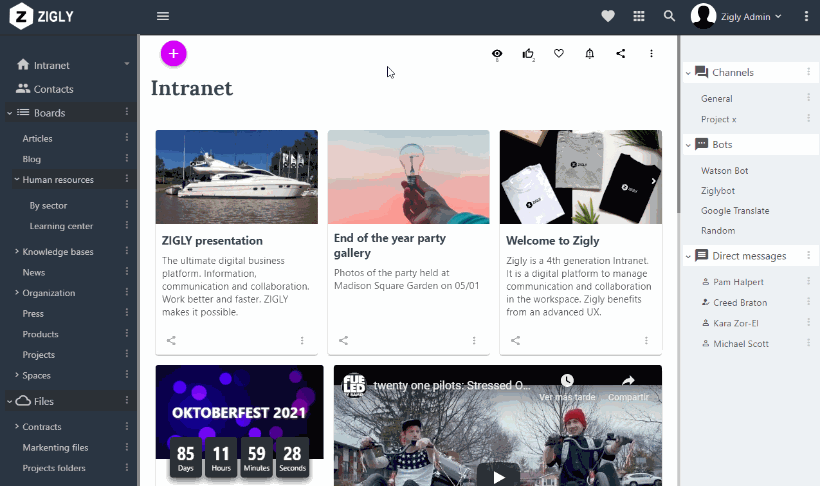The image size is (820, 486).
Task: Open options for Pam Halpert chat
Action: click(x=808, y=281)
